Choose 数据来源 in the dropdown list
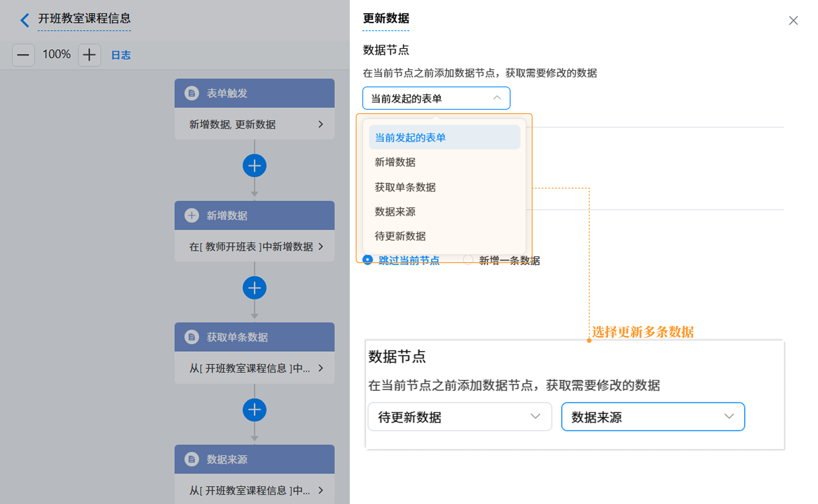The width and height of the screenshot is (818, 504). click(x=444, y=212)
